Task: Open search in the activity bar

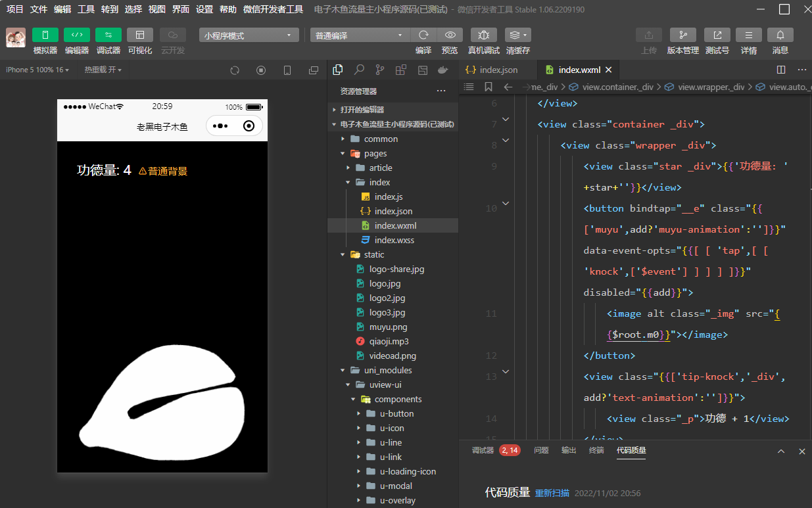Action: (x=359, y=70)
